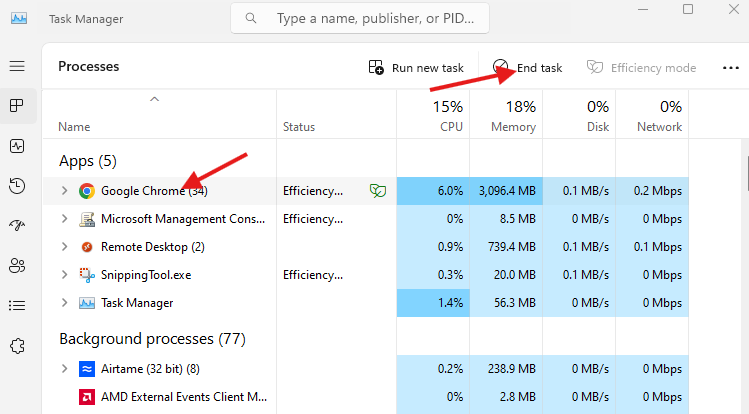Viewport: 749px width, 414px height.
Task: Open the Performance page icon in sidebar
Action: coord(17,146)
